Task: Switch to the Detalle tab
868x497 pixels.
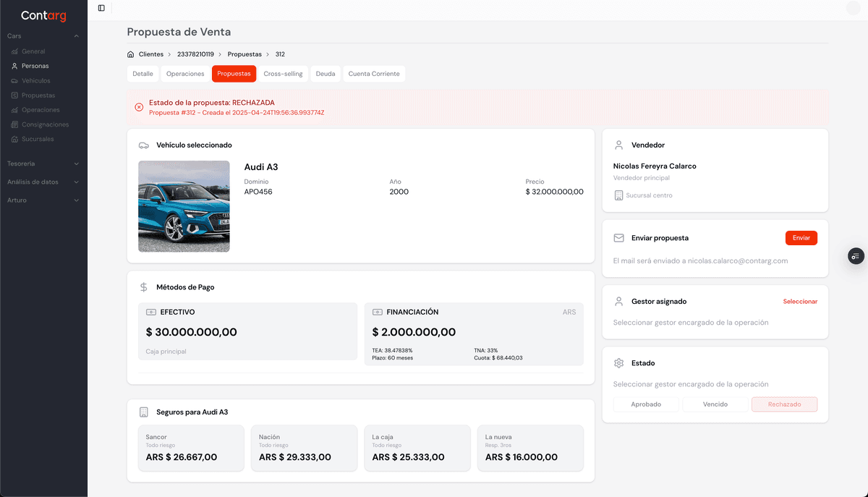Action: point(142,74)
